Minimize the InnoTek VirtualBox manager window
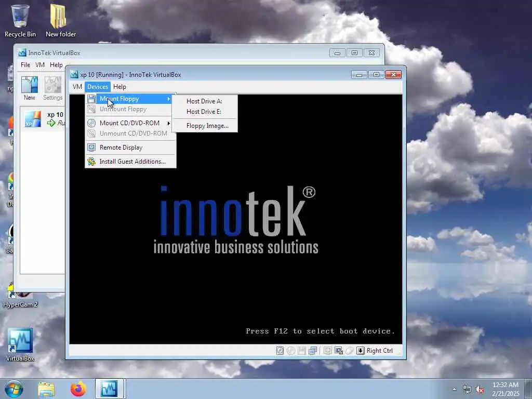 pos(337,53)
